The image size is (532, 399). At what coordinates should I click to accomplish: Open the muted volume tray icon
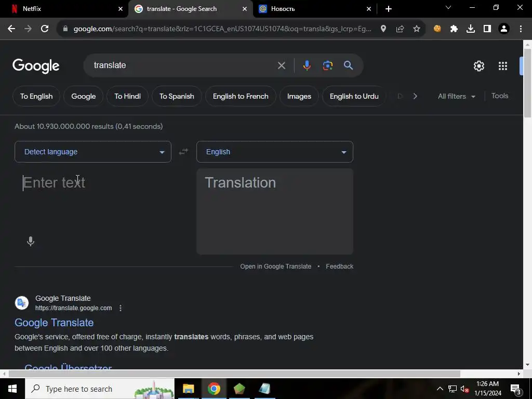pyautogui.click(x=465, y=389)
